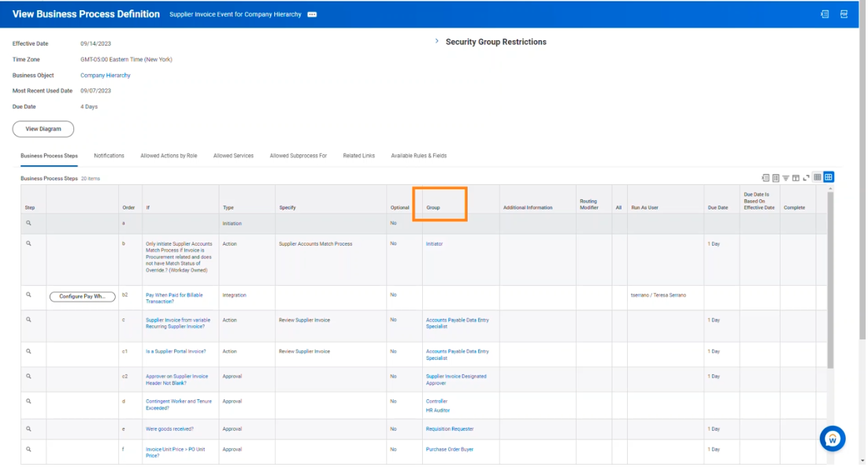
Task: Open the Allowed Actions by Role tab
Action: [x=169, y=156]
